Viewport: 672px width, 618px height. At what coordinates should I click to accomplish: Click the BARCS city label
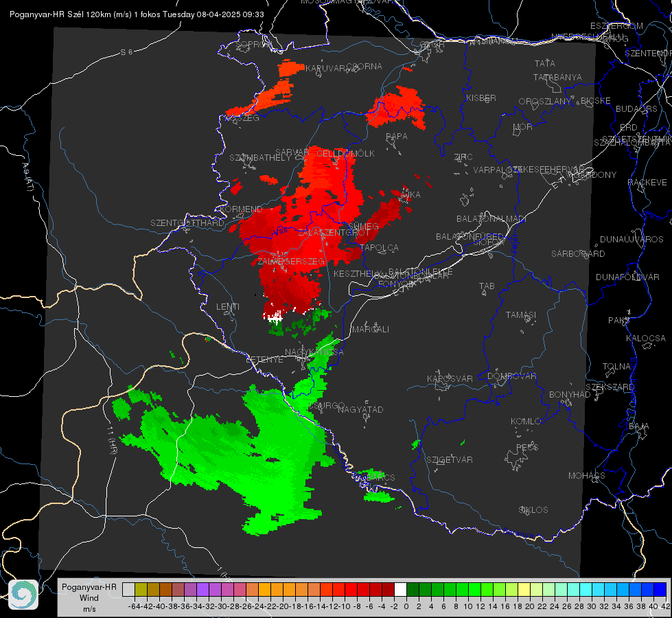pos(380,477)
